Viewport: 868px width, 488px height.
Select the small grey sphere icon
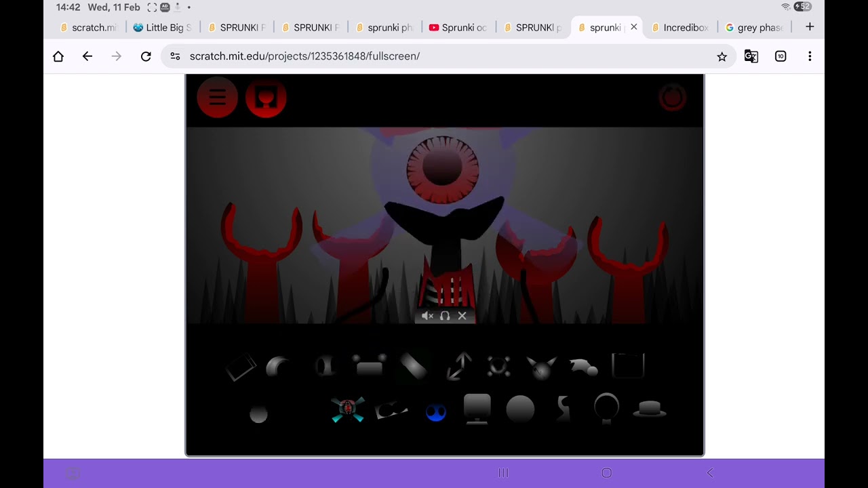[258, 414]
